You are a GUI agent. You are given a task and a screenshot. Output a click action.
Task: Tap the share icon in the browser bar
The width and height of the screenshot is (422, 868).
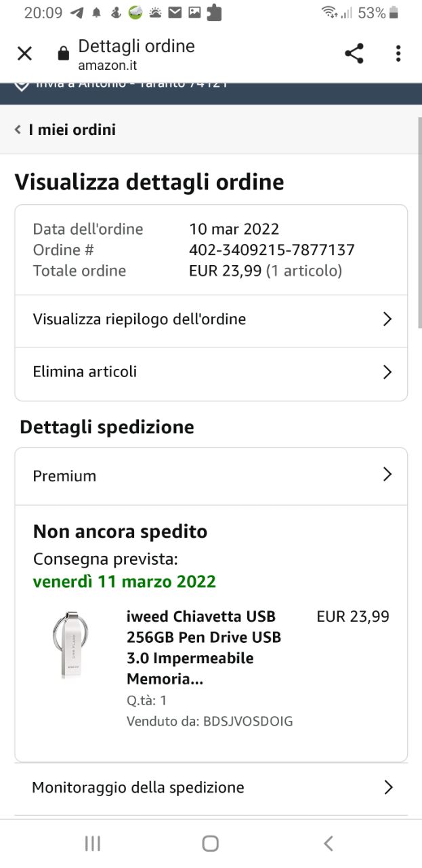(x=354, y=54)
